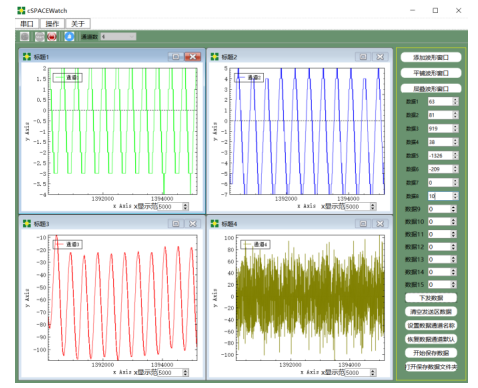The height and width of the screenshot is (388, 478).
Task: Click the 数据1 spinbox stepper arrows
Action: 455,101
